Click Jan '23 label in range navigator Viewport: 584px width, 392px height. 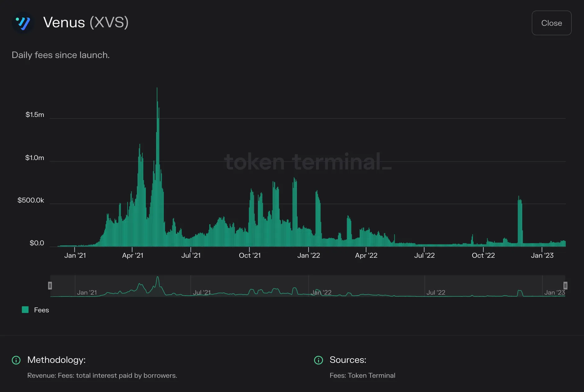pyautogui.click(x=555, y=292)
